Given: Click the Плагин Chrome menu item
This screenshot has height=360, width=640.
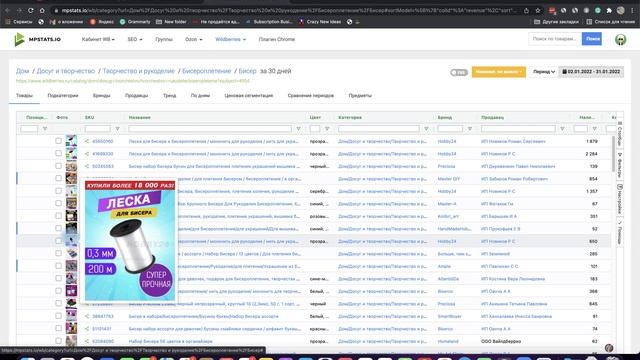Looking at the screenshot, I should (277, 39).
